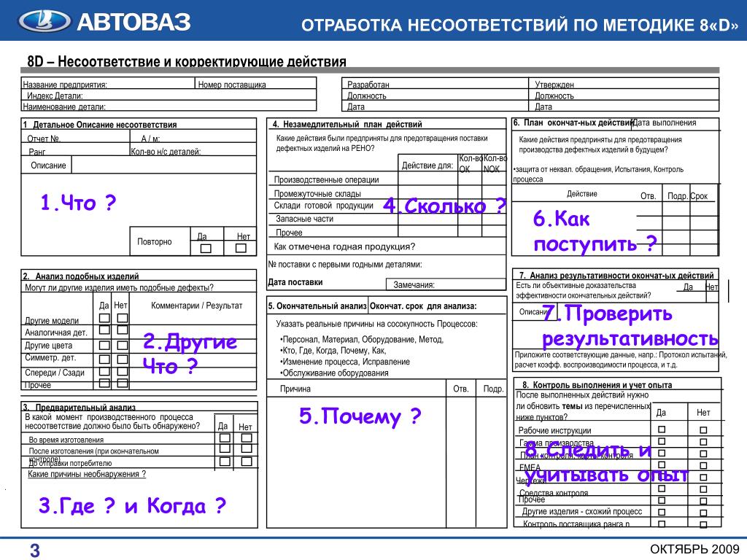Click the 3.Где ? и Когда ? note
This screenshot has width=747, height=560.
pos(132,506)
